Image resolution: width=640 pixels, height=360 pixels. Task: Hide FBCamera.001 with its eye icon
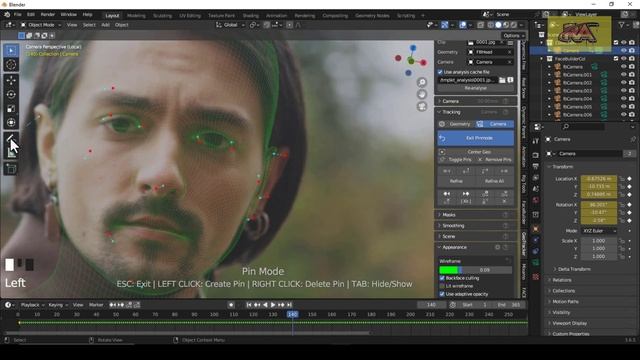point(624,75)
